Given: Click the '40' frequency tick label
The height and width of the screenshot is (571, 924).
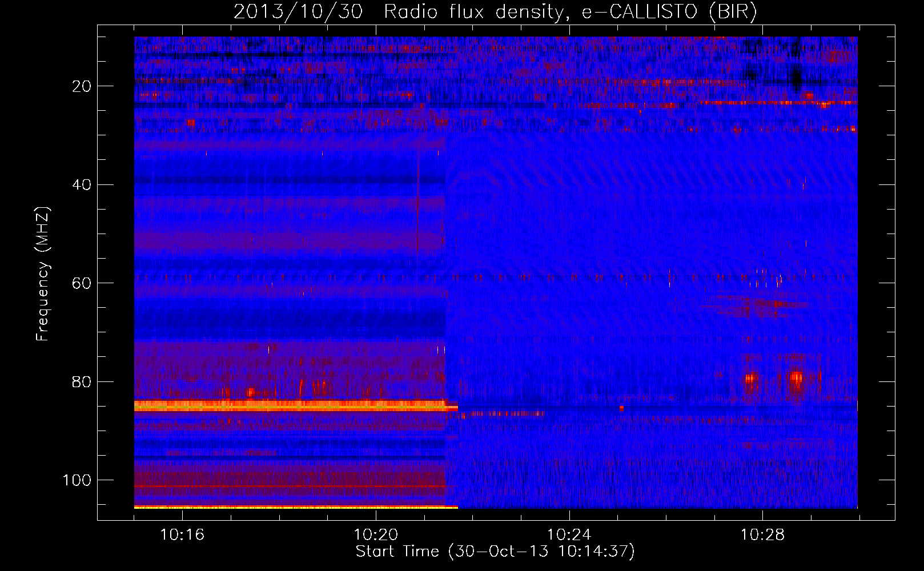Looking at the screenshot, I should [x=82, y=185].
